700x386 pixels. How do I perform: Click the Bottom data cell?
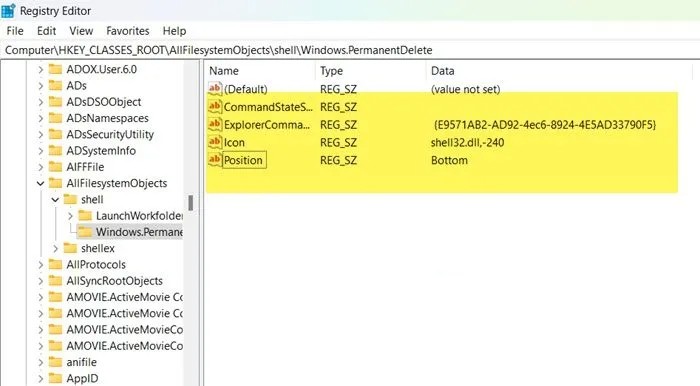tap(449, 161)
